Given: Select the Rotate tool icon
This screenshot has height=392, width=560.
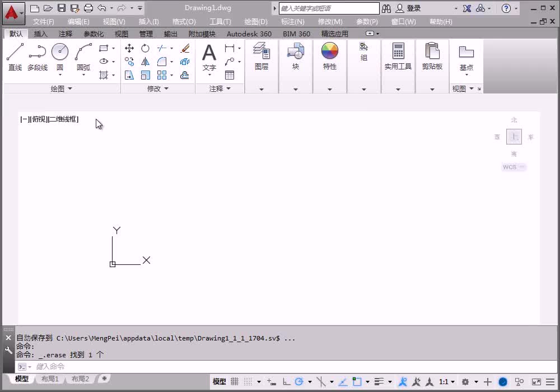Looking at the screenshot, I should pyautogui.click(x=145, y=48).
